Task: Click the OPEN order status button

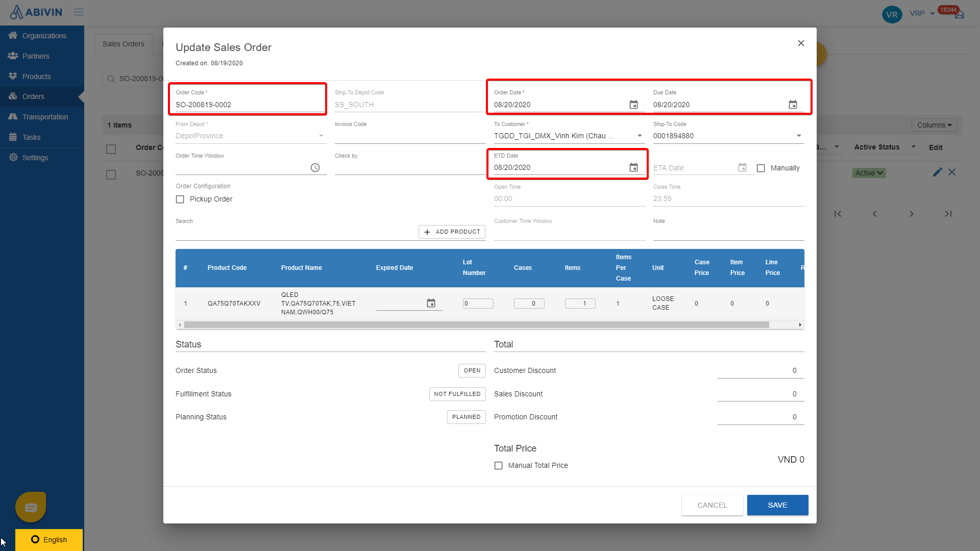Action: pyautogui.click(x=472, y=370)
